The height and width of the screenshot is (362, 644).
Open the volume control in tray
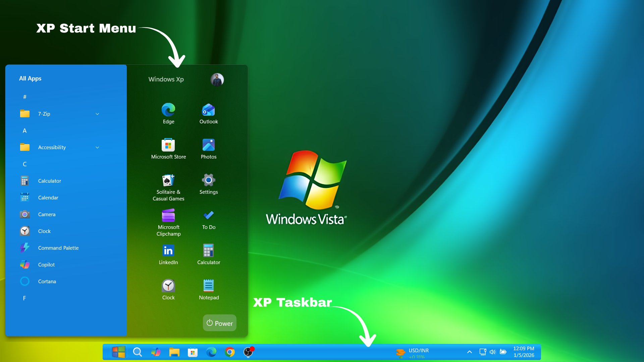(x=492, y=352)
